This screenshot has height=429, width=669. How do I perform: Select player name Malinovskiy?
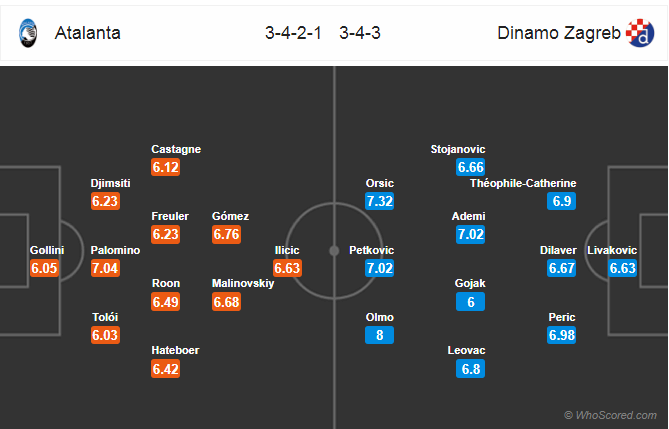[243, 283]
